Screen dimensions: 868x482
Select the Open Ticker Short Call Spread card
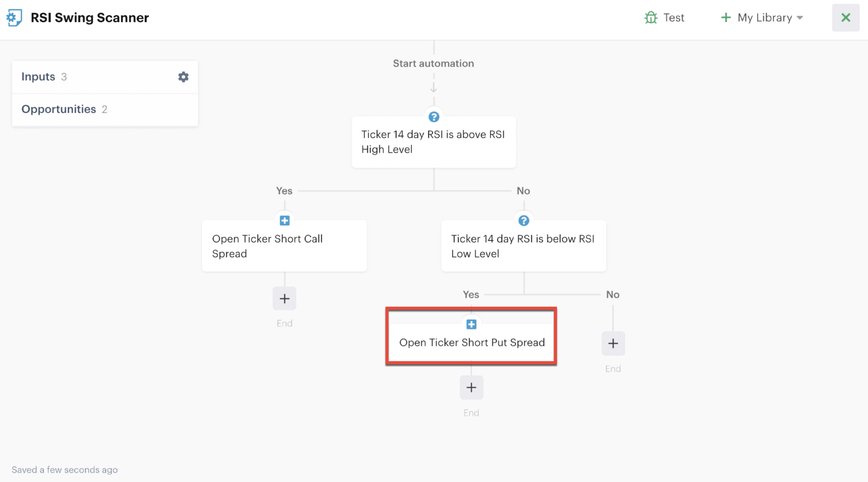click(285, 246)
